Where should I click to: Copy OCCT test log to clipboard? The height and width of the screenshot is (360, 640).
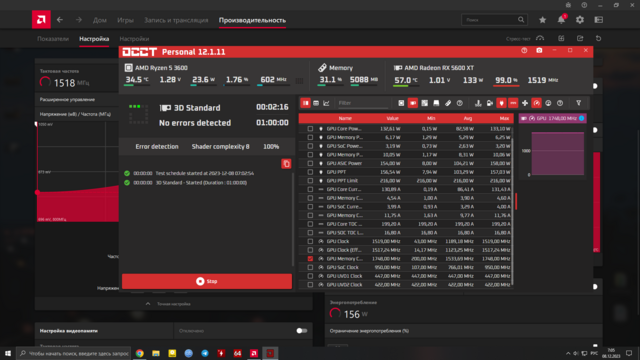(286, 164)
